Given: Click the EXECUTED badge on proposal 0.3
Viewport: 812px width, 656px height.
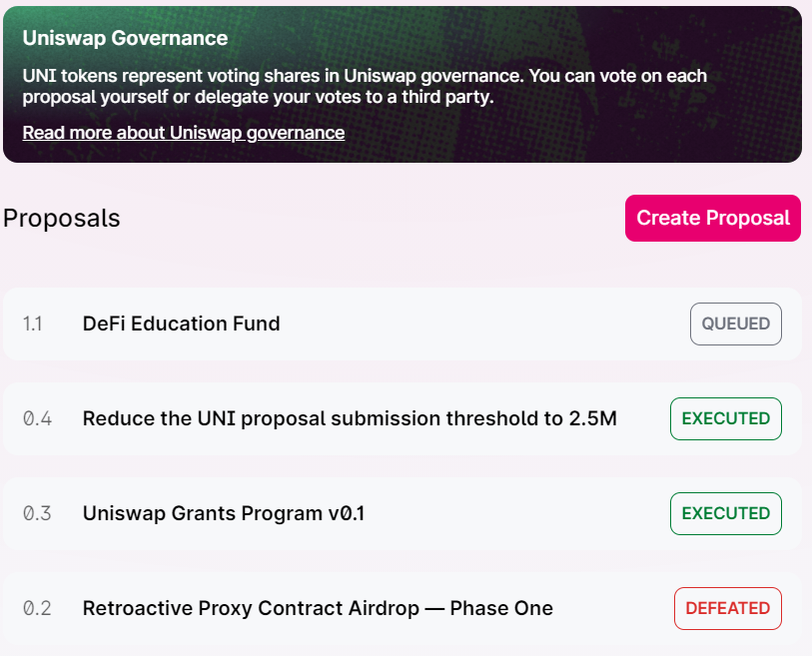Looking at the screenshot, I should 725,513.
